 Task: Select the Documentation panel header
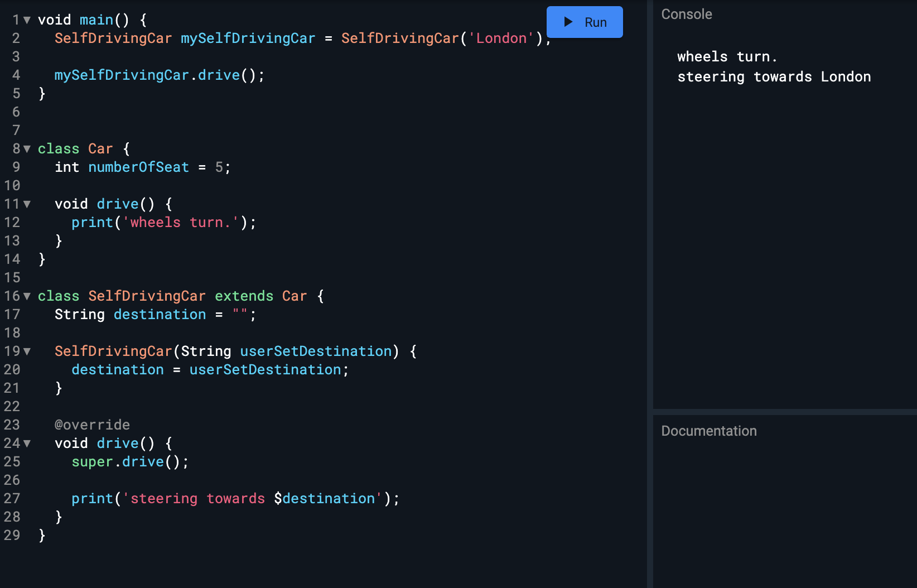coord(709,431)
